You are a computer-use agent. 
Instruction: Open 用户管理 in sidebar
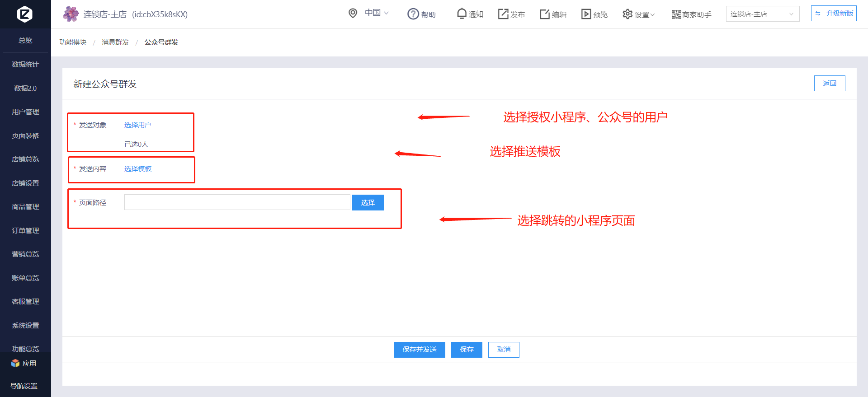pos(25,112)
